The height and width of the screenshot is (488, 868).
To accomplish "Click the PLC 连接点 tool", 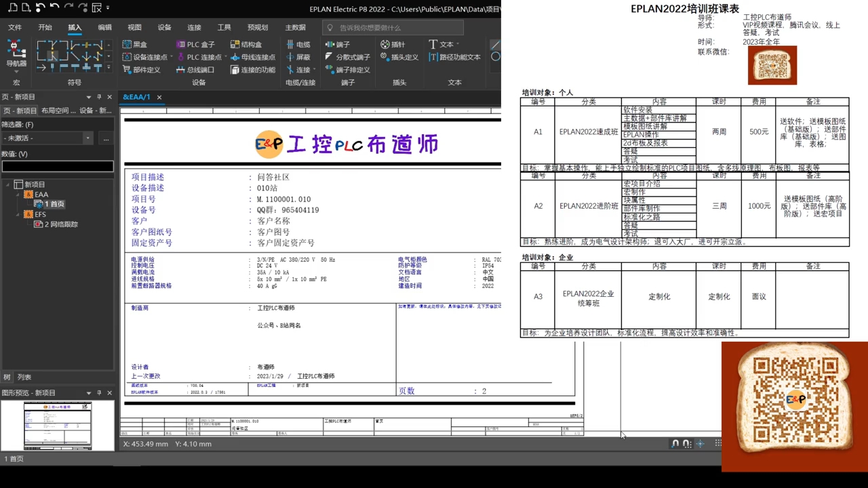I will [198, 57].
